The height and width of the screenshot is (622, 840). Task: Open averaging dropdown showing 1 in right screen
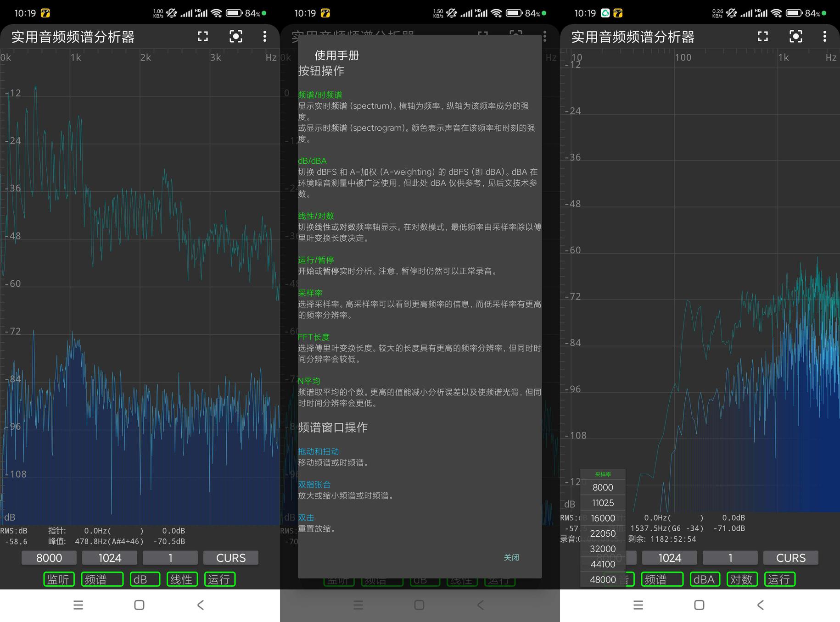pyautogui.click(x=730, y=558)
